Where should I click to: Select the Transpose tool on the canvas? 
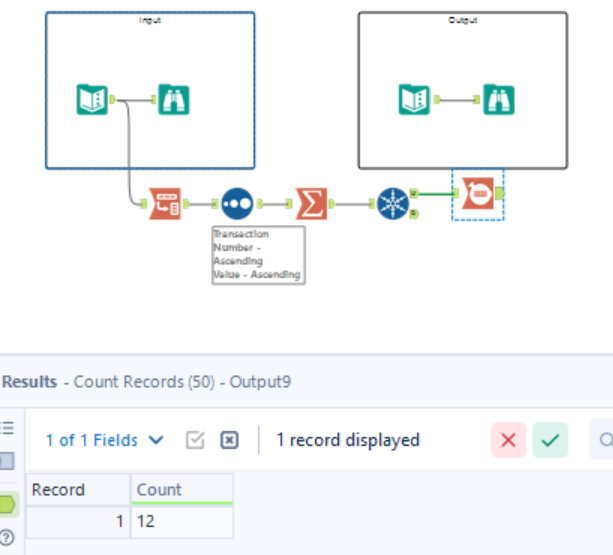coord(165,204)
